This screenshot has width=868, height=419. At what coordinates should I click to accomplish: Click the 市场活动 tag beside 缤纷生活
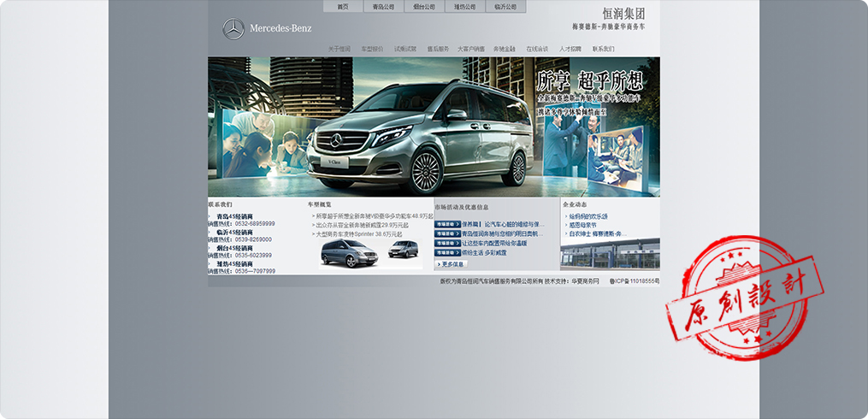tap(448, 253)
